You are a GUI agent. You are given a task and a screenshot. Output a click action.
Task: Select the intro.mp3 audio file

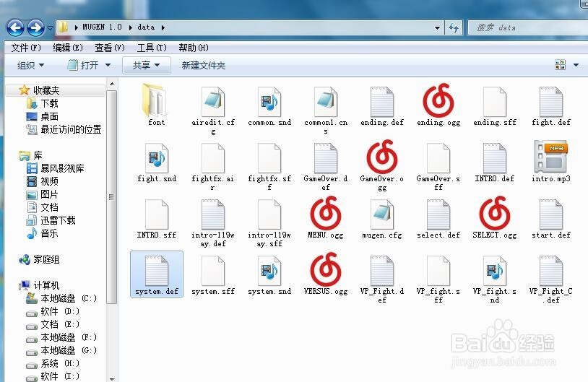551,156
